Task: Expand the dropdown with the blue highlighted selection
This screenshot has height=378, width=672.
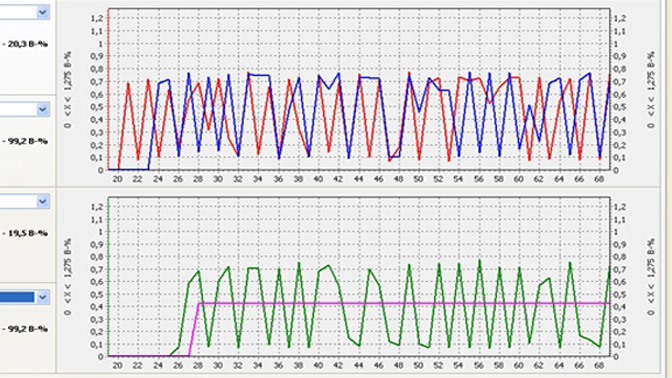Action: [x=42, y=297]
